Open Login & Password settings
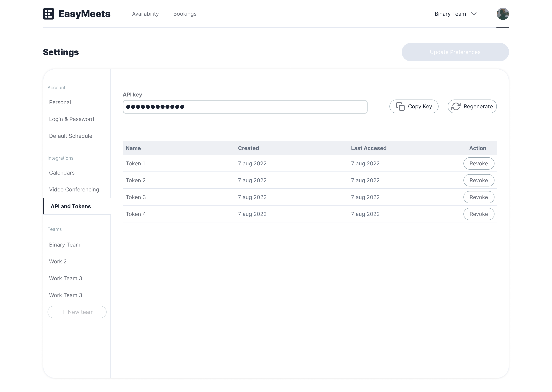This screenshot has height=392, width=552. click(x=71, y=119)
